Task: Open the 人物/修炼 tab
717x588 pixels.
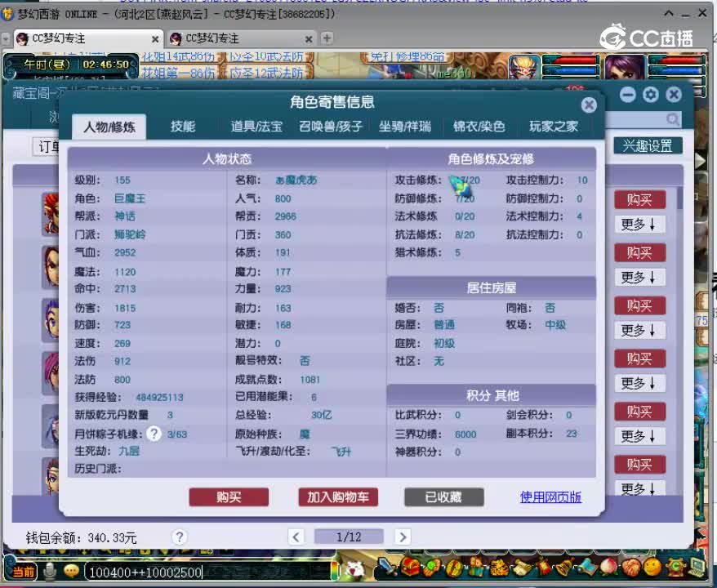Action: 109,127
